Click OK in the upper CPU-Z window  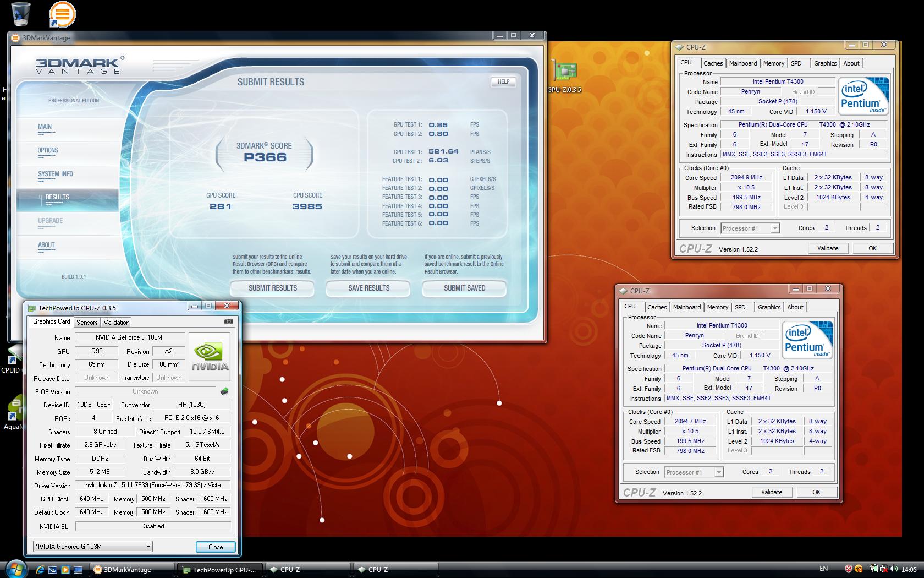tap(872, 248)
